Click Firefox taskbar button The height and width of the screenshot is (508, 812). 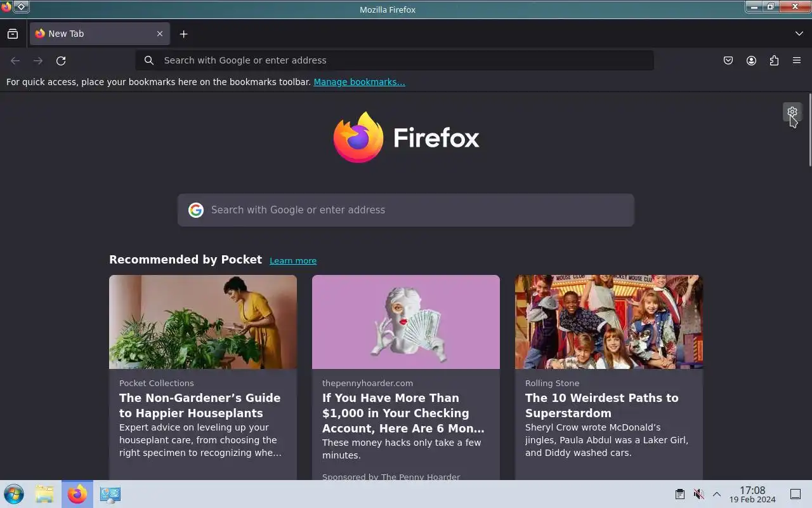click(x=77, y=494)
